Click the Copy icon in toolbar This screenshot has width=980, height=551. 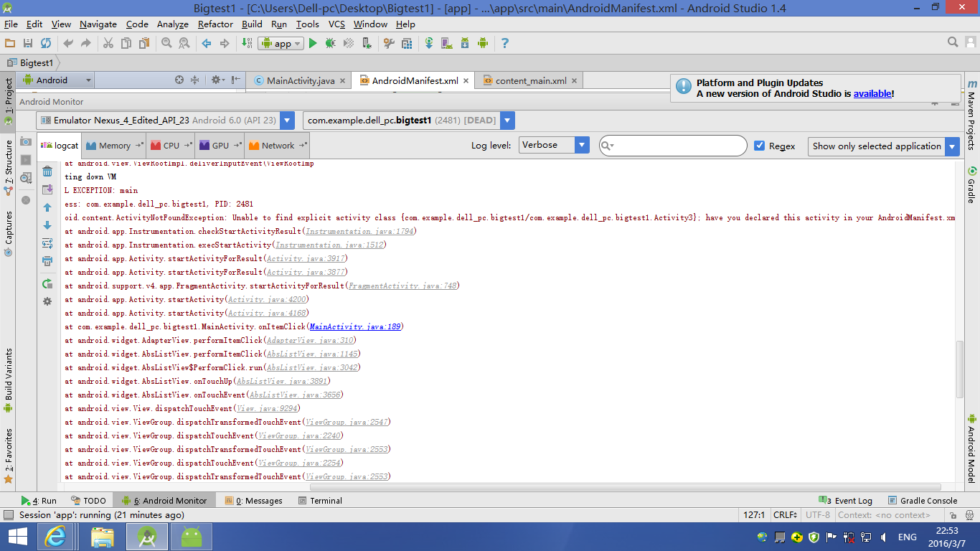(126, 44)
